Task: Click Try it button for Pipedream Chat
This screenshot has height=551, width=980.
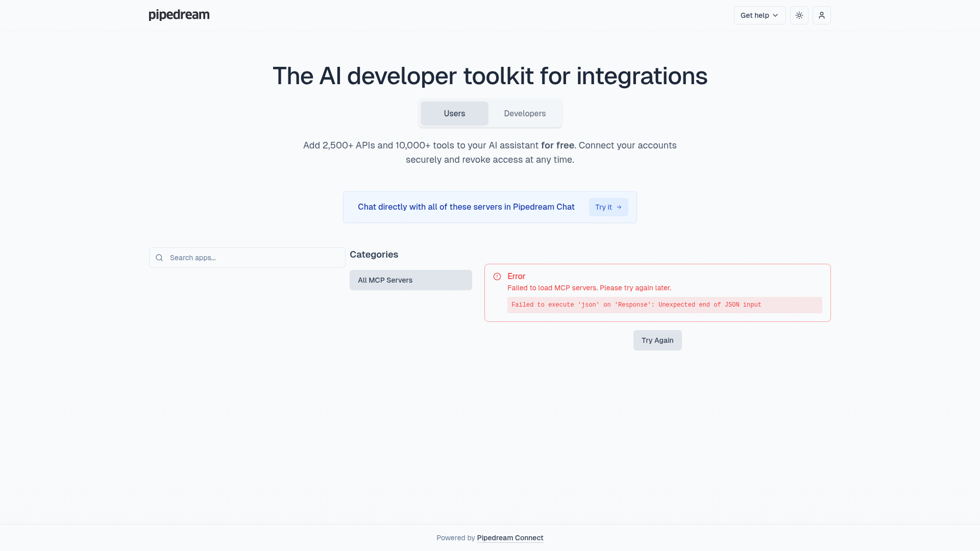Action: coord(608,207)
